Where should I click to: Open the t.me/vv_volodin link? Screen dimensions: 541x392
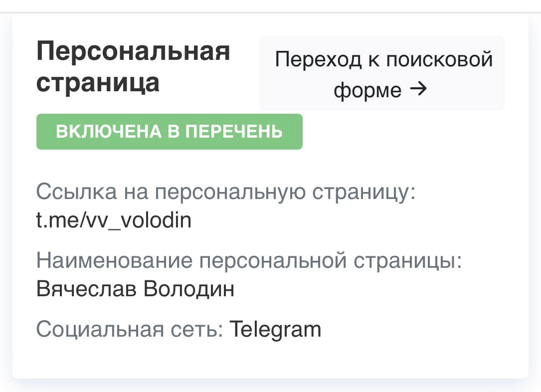[114, 220]
